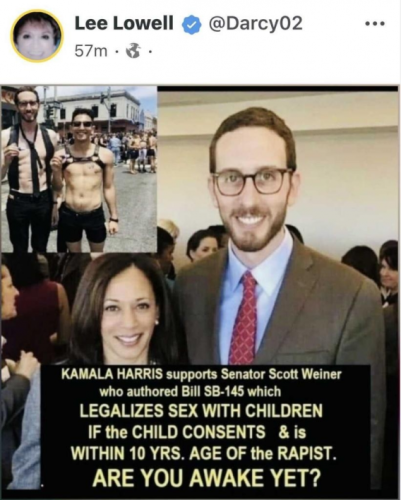Viewport: 401px width, 500px height.
Task: Click the red patterned necktie
Action: (x=244, y=318)
